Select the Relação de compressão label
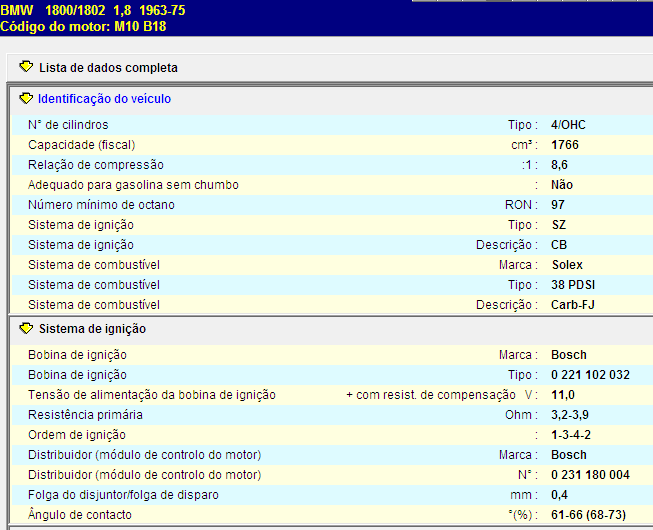Viewport: 653px width, 530px height. tap(96, 165)
